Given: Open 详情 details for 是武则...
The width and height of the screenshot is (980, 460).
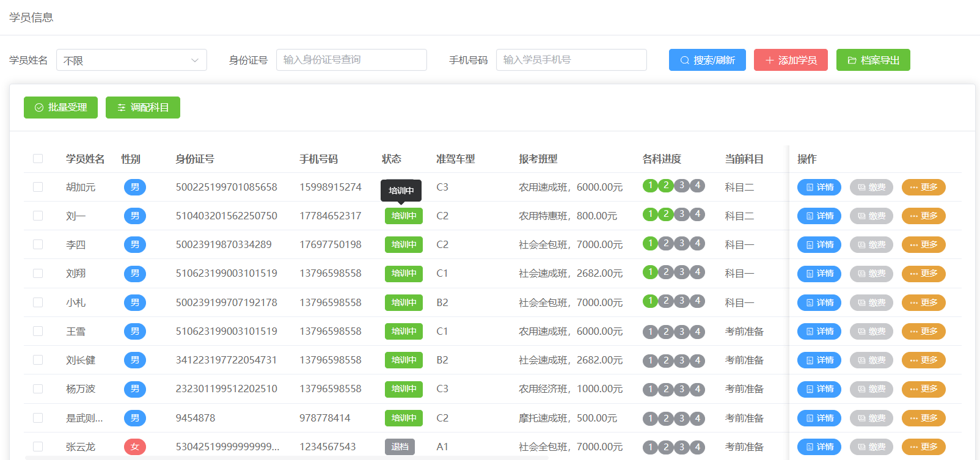Looking at the screenshot, I should click(819, 418).
